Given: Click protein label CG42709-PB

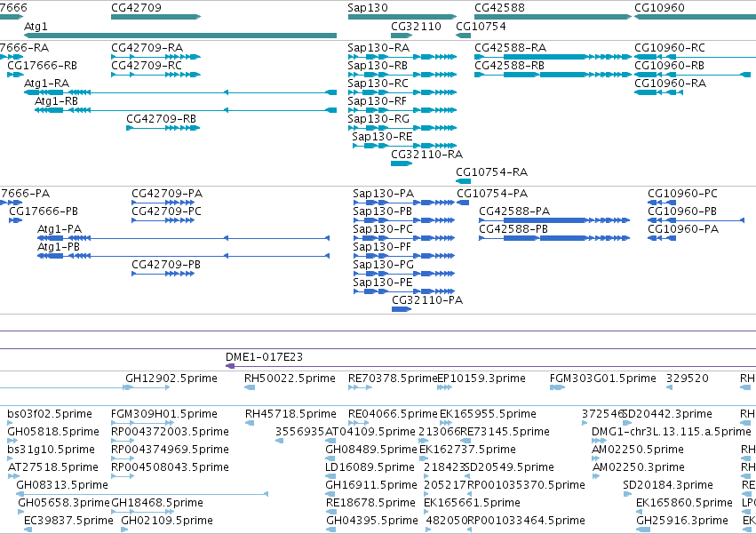Looking at the screenshot, I should (x=166, y=265).
